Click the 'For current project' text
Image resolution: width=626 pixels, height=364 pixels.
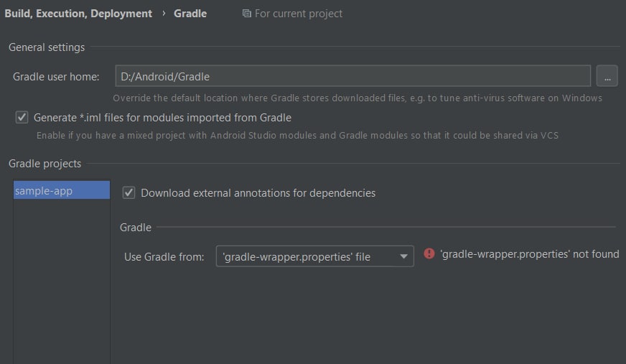click(x=298, y=14)
